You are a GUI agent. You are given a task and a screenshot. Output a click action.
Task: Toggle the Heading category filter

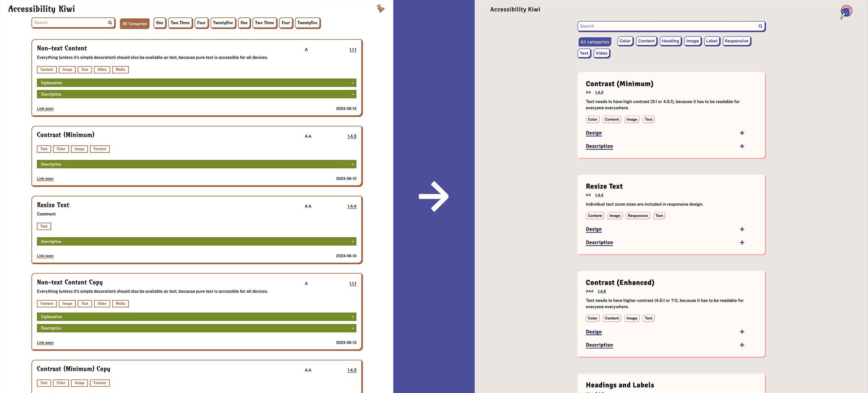[x=670, y=41]
